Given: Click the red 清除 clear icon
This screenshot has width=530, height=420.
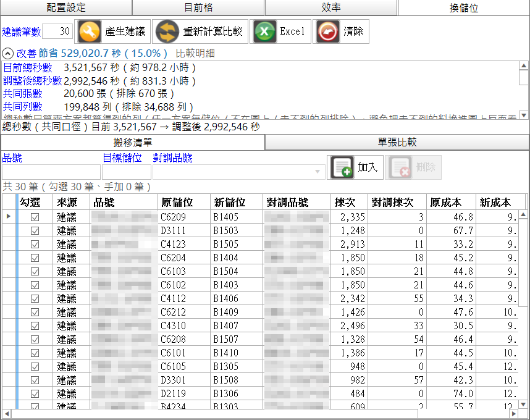Looking at the screenshot, I should coord(328,31).
